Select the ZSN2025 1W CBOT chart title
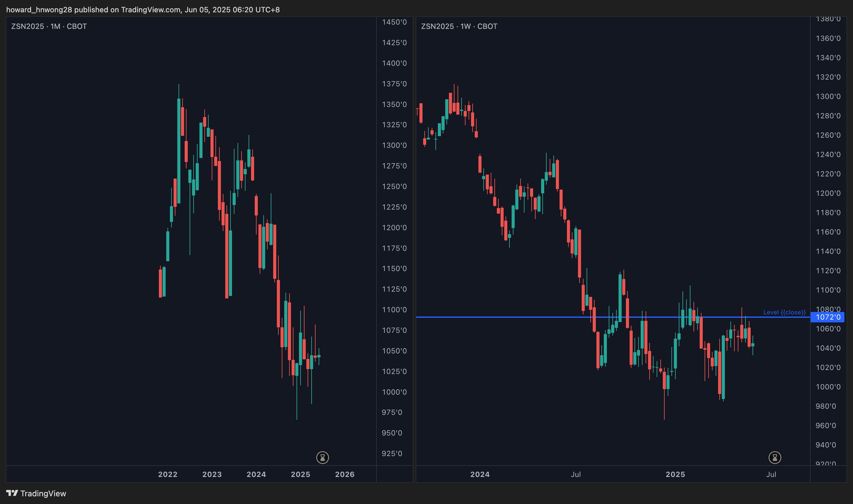 [x=459, y=26]
